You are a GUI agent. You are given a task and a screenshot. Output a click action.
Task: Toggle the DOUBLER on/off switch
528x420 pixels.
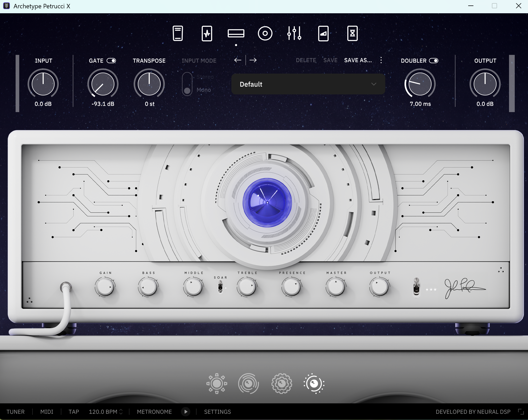(434, 61)
